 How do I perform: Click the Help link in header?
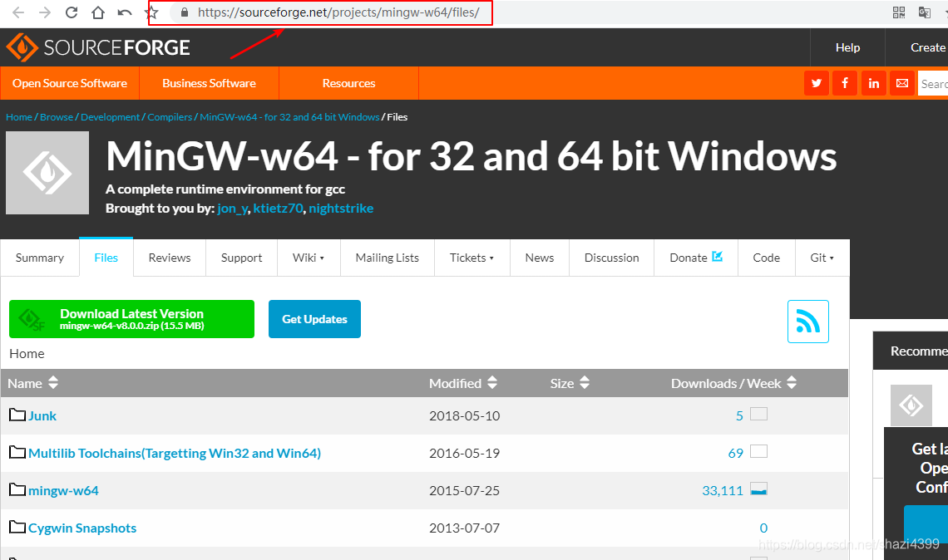847,47
